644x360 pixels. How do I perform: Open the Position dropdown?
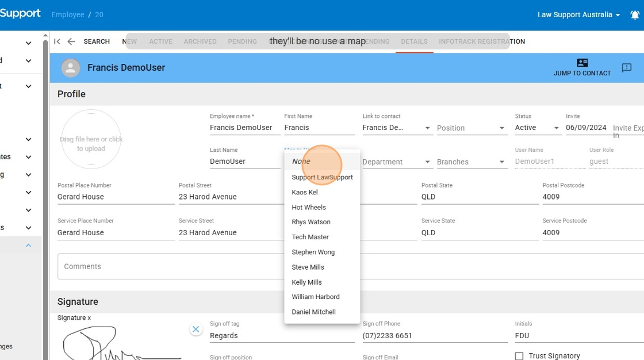(x=471, y=128)
